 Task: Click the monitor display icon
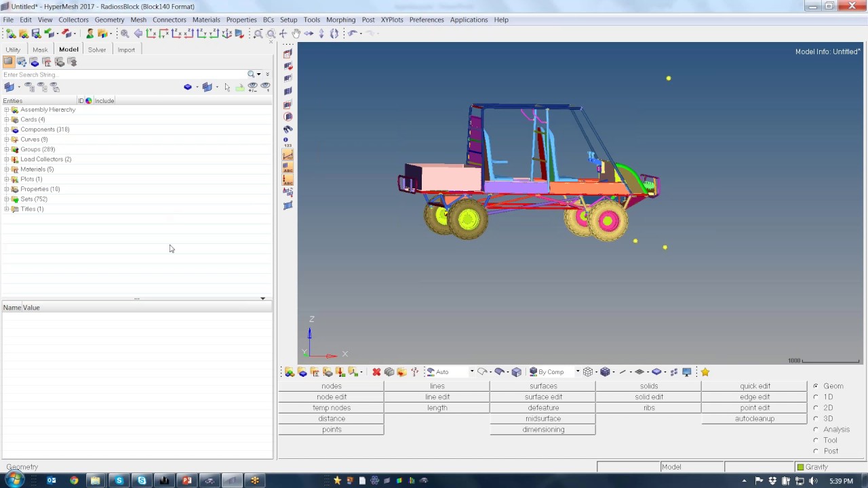pyautogui.click(x=687, y=372)
